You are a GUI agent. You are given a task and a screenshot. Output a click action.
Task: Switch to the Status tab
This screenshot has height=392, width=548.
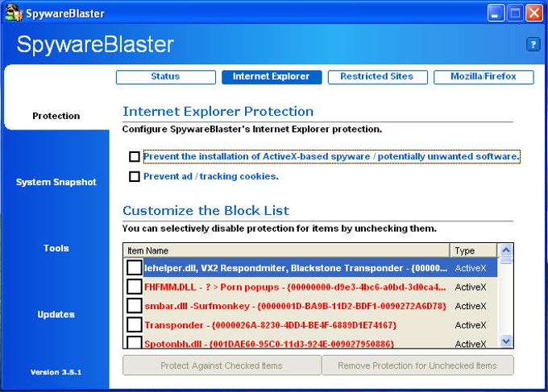click(x=166, y=76)
